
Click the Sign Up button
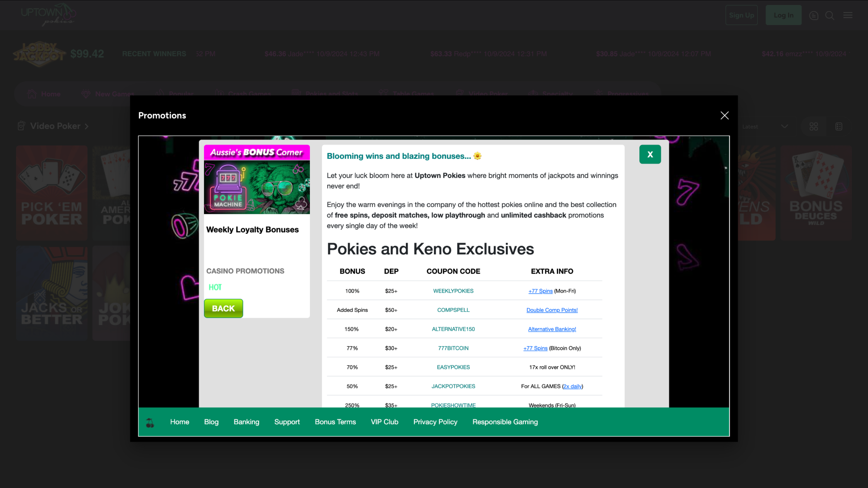coord(741,15)
